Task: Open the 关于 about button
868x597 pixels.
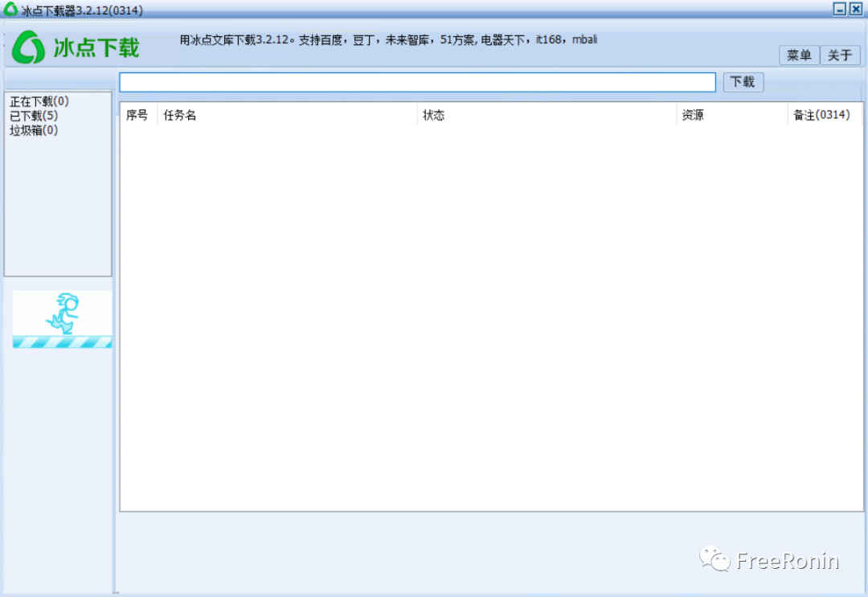Action: pos(840,55)
